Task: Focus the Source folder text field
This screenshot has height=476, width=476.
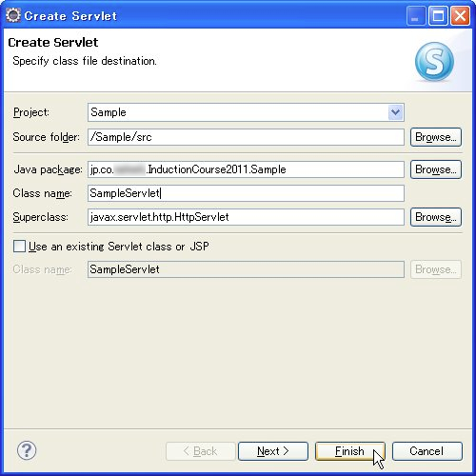Action: tap(246, 137)
